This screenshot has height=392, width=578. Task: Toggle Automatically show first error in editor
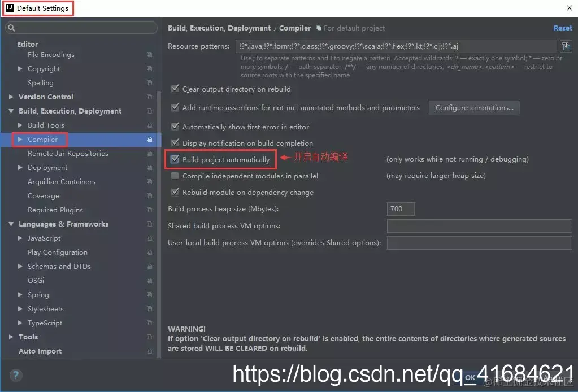175,127
